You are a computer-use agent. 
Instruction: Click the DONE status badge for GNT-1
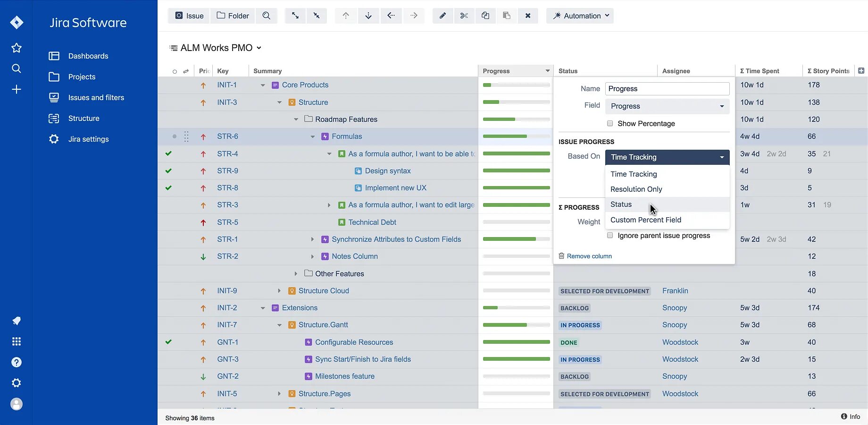click(x=569, y=343)
